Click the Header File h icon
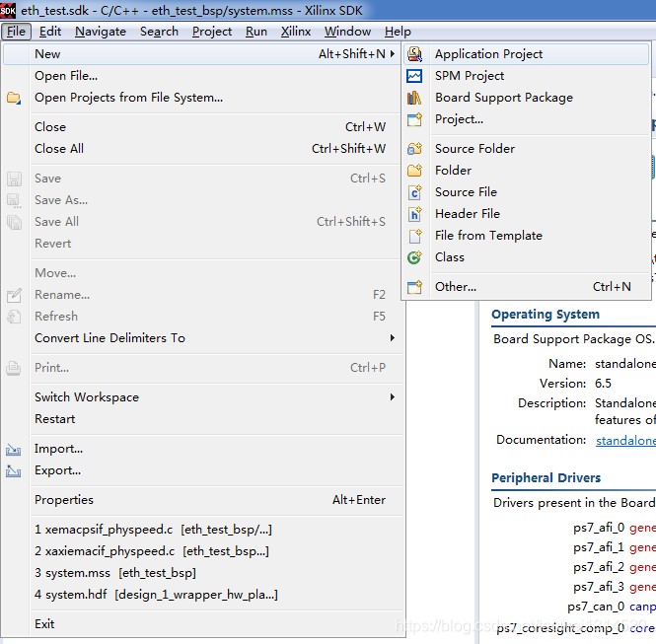Viewport: 656px width, 644px height. (414, 214)
